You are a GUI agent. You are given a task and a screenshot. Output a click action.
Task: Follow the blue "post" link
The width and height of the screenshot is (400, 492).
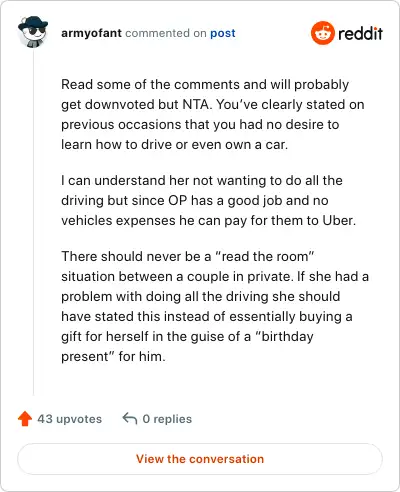[x=223, y=33]
